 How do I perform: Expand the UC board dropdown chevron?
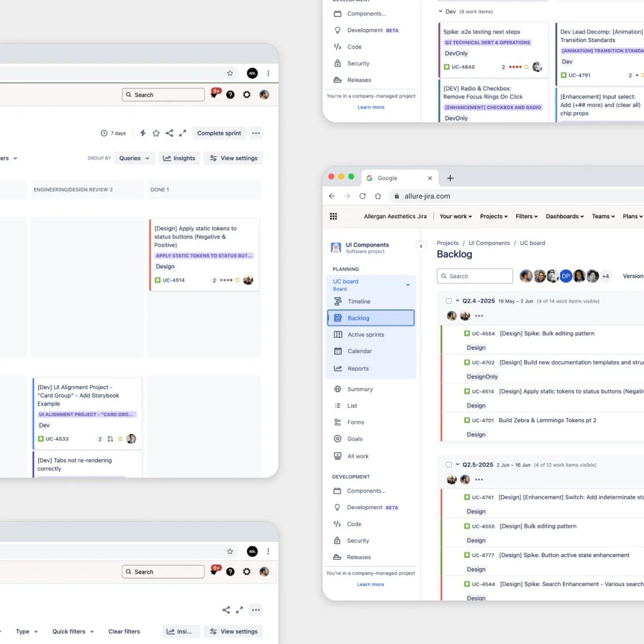tap(408, 284)
